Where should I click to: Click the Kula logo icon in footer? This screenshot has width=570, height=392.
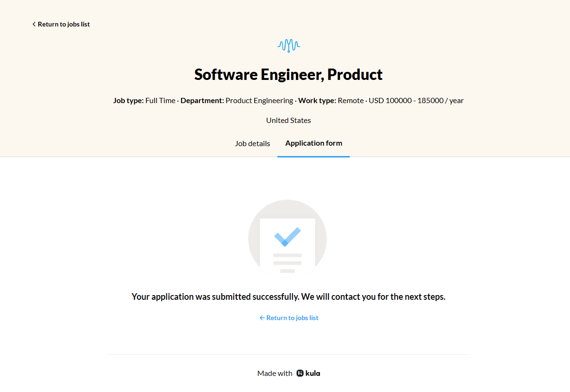(x=300, y=374)
